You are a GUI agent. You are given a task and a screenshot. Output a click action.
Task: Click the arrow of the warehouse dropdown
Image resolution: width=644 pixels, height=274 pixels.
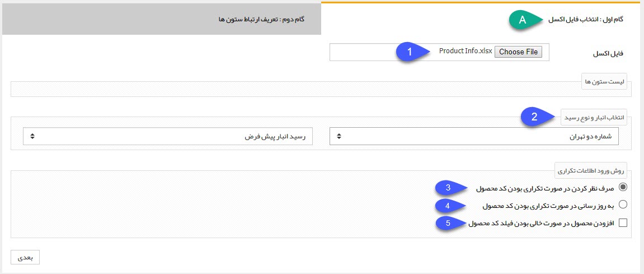pyautogui.click(x=339, y=136)
